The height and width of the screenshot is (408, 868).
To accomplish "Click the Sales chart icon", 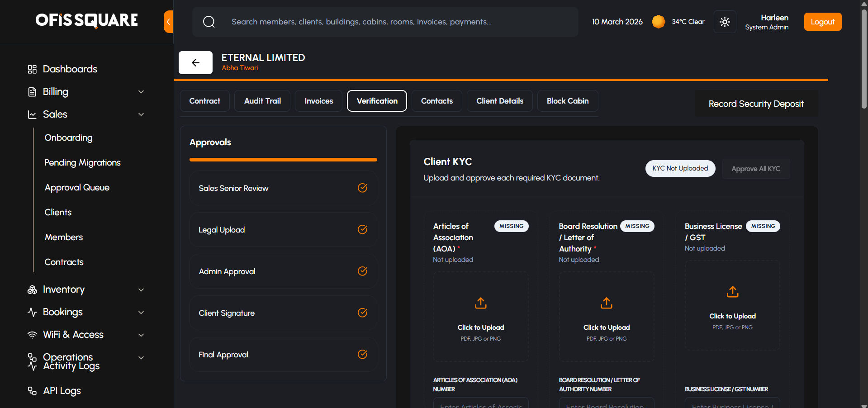I will coord(32,114).
